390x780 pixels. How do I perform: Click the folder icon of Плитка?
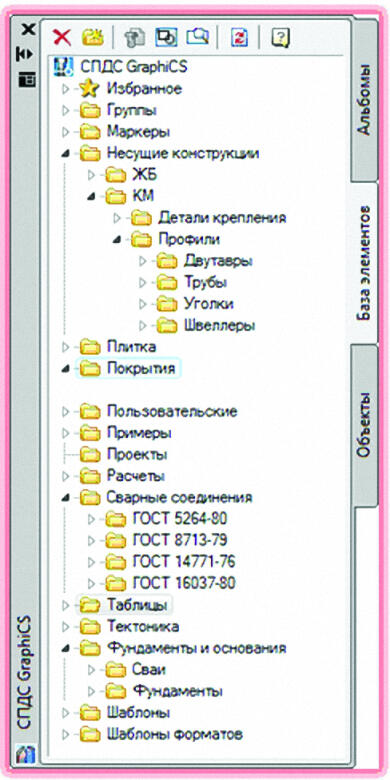click(90, 347)
